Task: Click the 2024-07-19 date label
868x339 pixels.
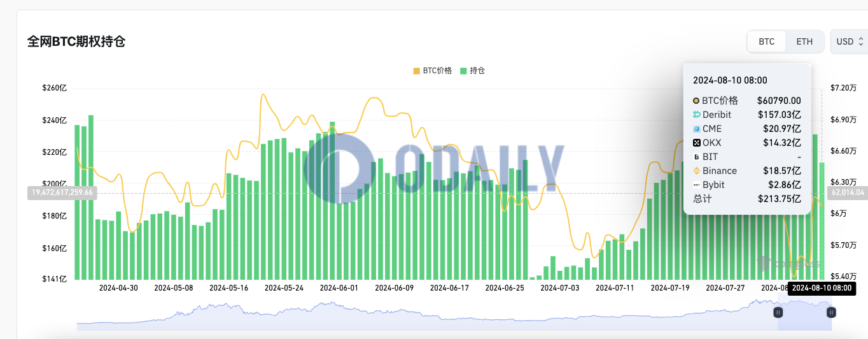Action: (670, 288)
